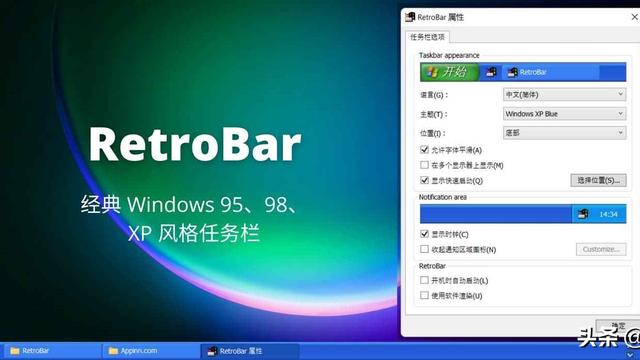
Task: Switch to the RetroBar 属性 taskbar button
Action: (x=250, y=351)
